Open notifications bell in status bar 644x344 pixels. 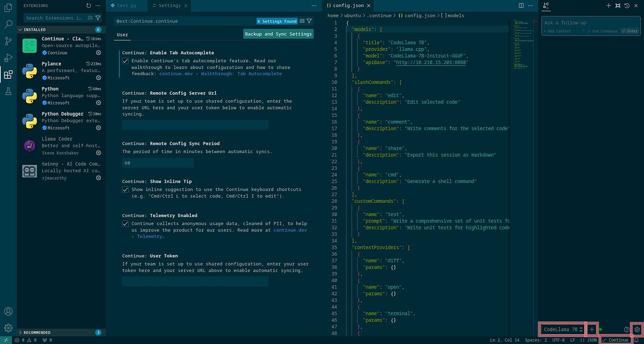[637, 340]
